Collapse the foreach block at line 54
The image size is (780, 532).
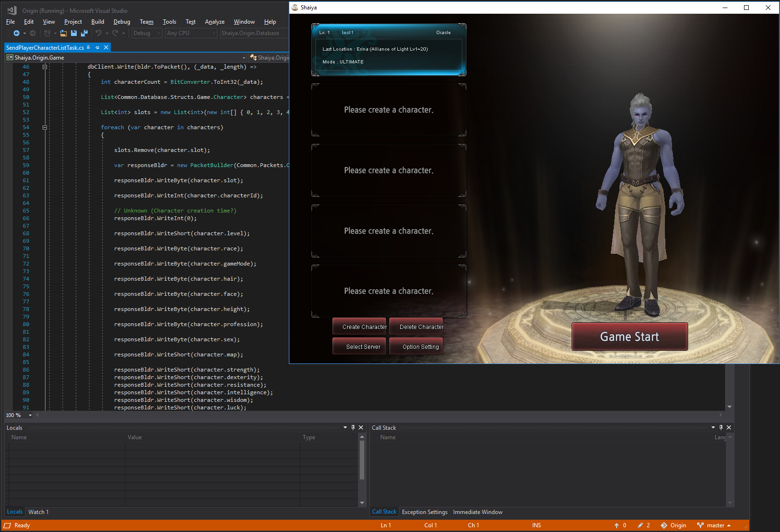[x=45, y=127]
